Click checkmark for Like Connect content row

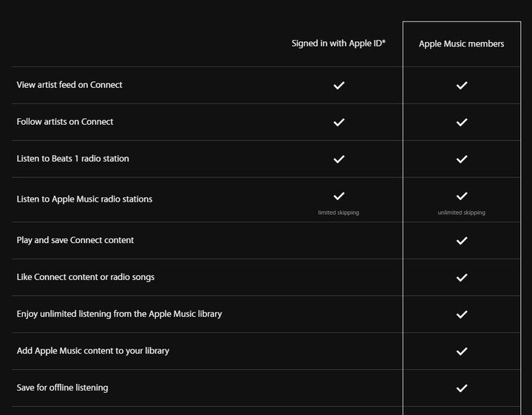point(462,278)
